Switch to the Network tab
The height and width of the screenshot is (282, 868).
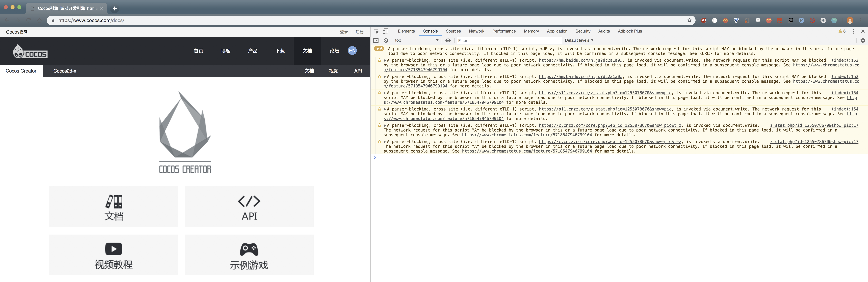476,31
